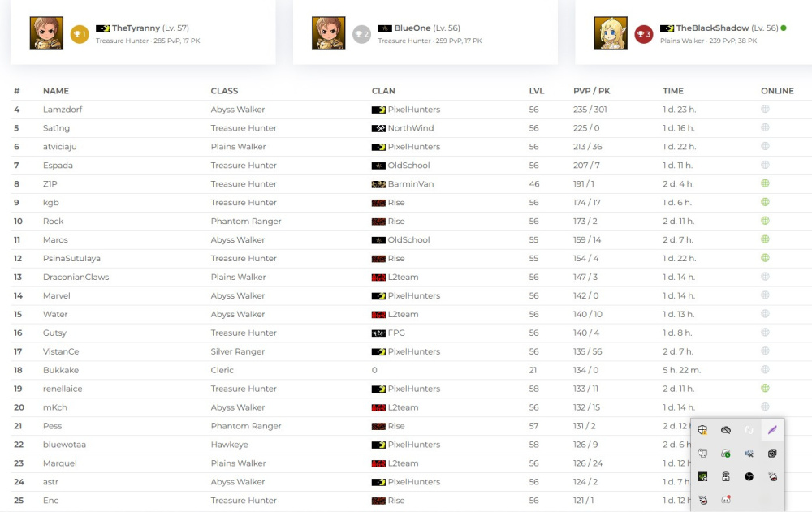Click TheTyranny's character avatar portrait
The height and width of the screenshot is (512, 812).
coord(45,34)
